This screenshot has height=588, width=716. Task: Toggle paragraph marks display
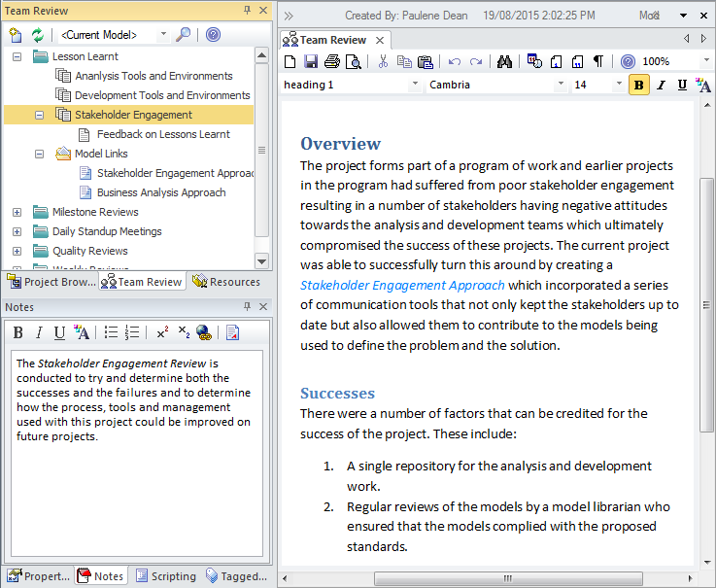[x=598, y=61]
